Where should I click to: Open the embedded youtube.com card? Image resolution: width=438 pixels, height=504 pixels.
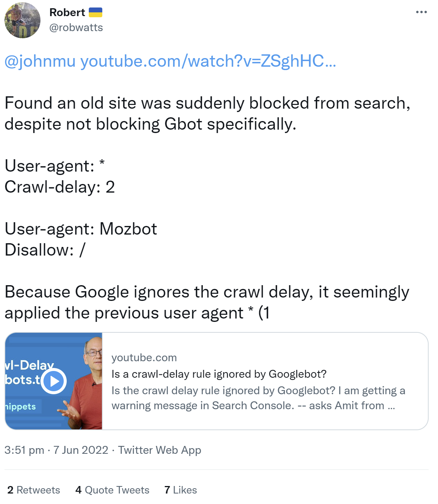(x=262, y=380)
